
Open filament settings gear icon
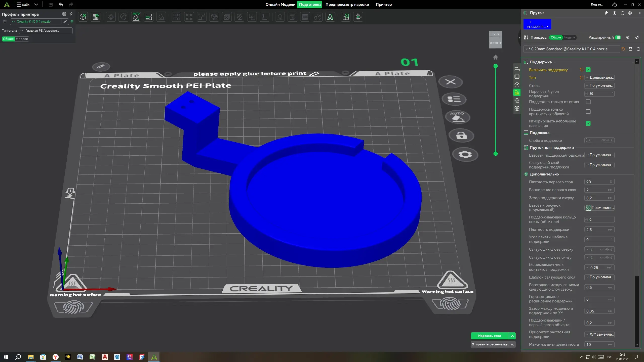point(630,13)
